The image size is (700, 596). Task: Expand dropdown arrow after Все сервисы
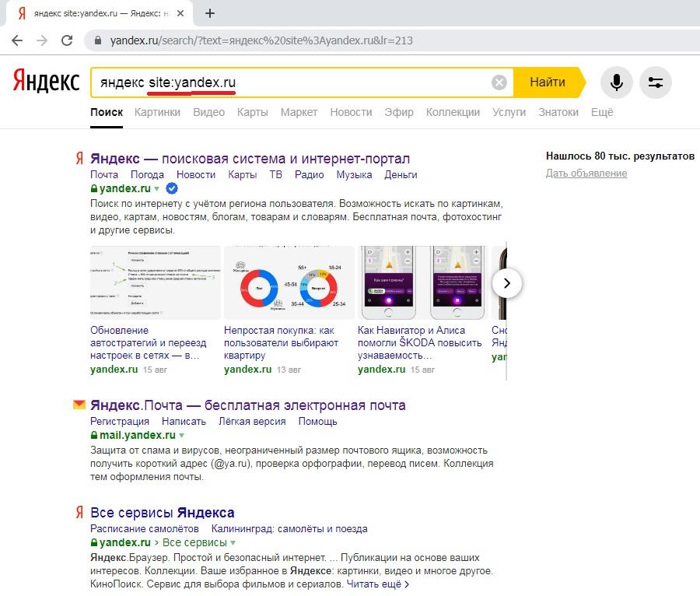tap(233, 543)
